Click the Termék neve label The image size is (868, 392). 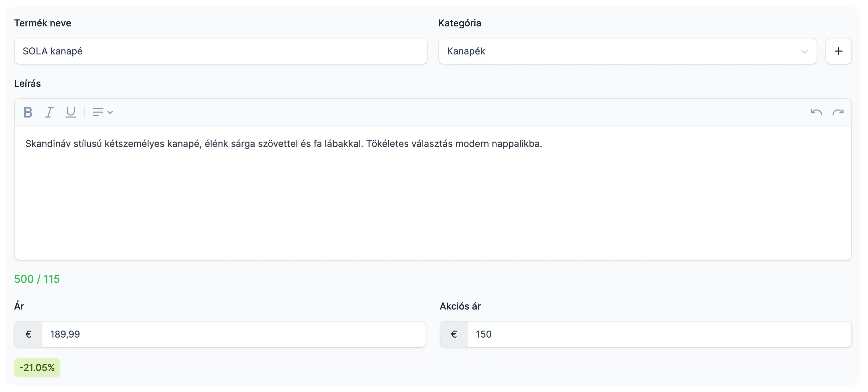coord(42,23)
